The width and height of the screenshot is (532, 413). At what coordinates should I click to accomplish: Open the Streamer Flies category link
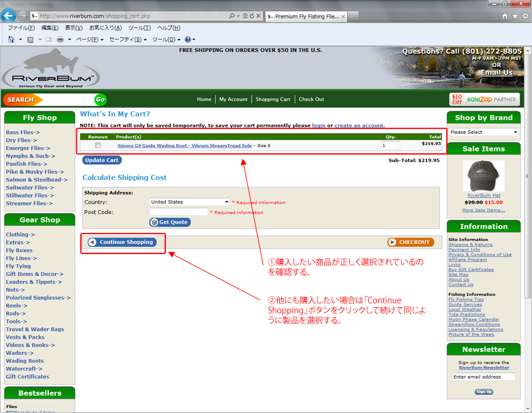coord(29,203)
